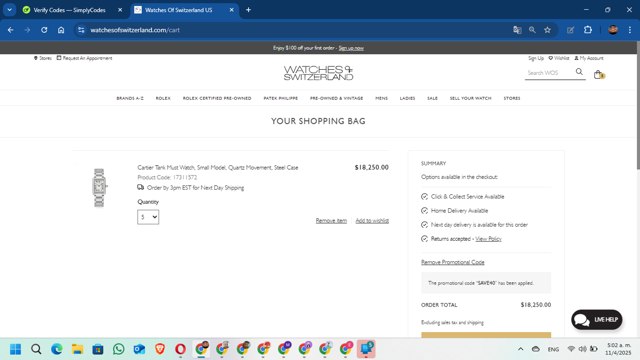Image resolution: width=640 pixels, height=360 pixels.
Task: Switch to Verify Codes — SimplyCodes tab
Action: (x=69, y=10)
